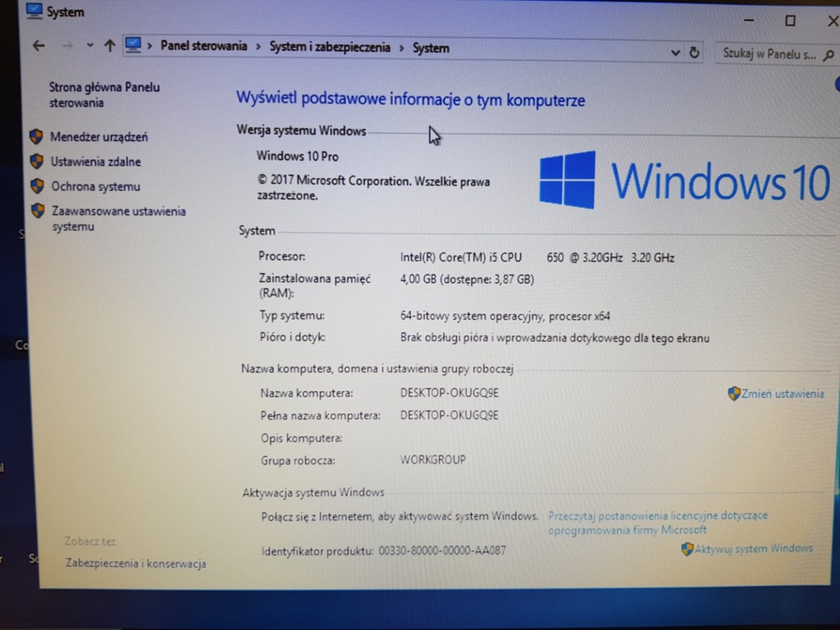Click shield icon beside Ochrona systemu

[x=37, y=186]
